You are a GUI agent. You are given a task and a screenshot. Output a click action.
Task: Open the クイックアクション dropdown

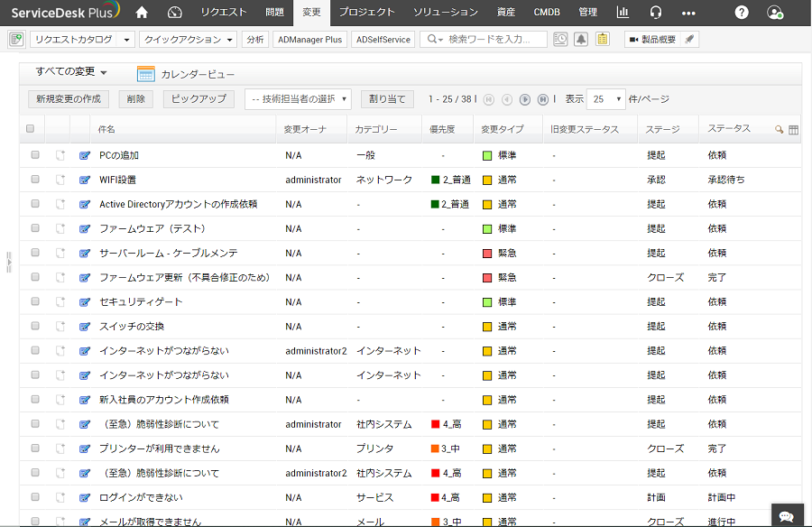pyautogui.click(x=188, y=40)
